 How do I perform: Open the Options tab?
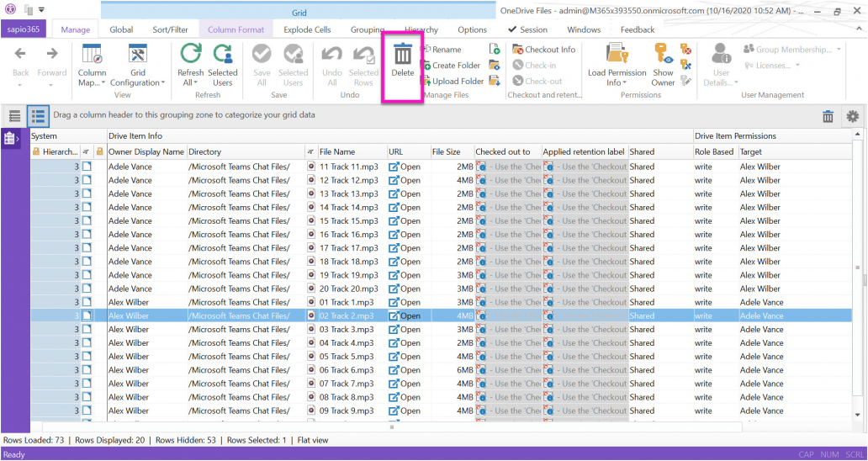pos(472,30)
